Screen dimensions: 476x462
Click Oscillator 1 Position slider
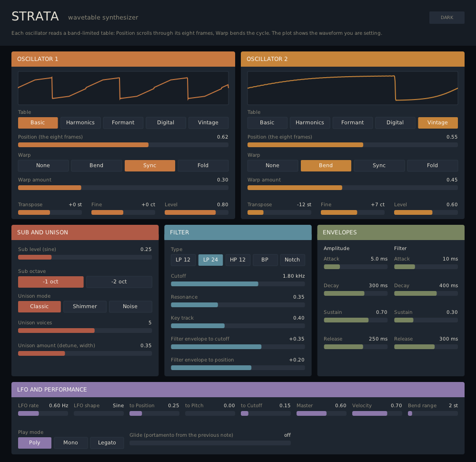(x=123, y=145)
